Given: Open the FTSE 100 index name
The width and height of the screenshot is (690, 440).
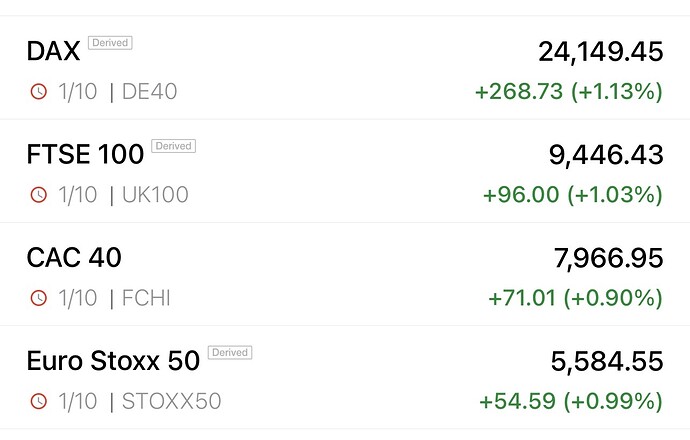Looking at the screenshot, I should click(85, 154).
